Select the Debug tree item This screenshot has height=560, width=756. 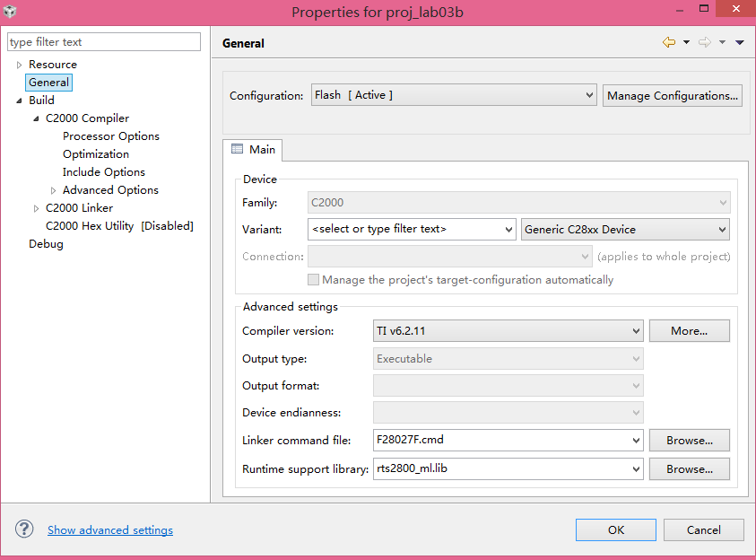pos(46,244)
